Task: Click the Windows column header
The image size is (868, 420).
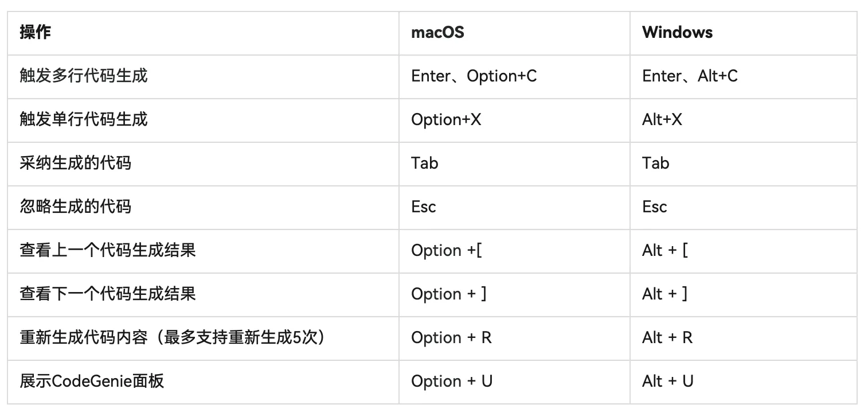Action: point(677,32)
